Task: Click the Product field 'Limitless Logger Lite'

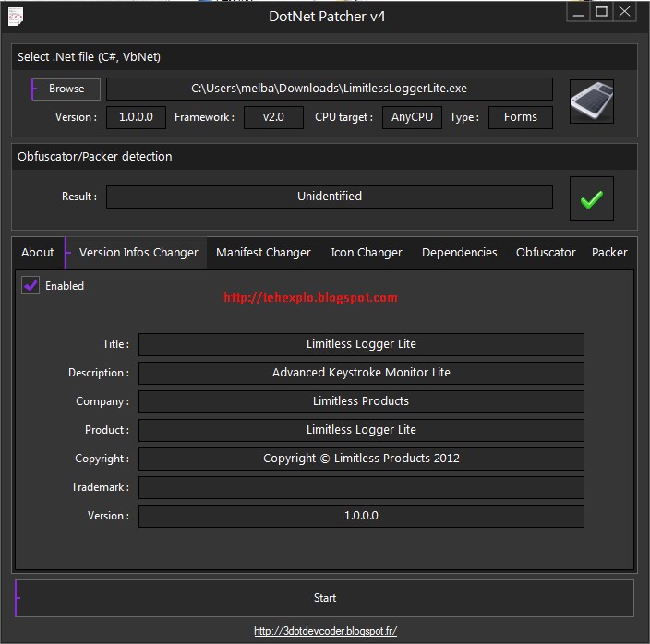Action: point(361,430)
